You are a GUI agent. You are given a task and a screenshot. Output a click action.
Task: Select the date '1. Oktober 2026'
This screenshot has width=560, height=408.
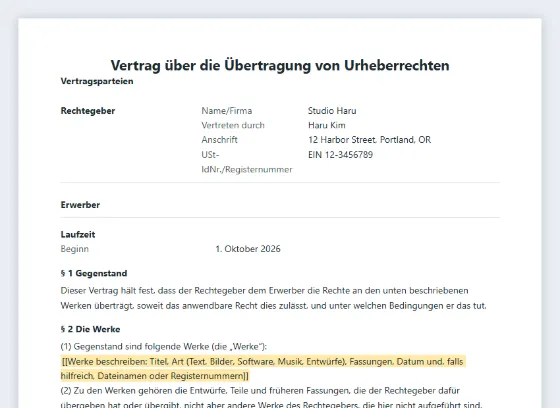[x=248, y=249]
